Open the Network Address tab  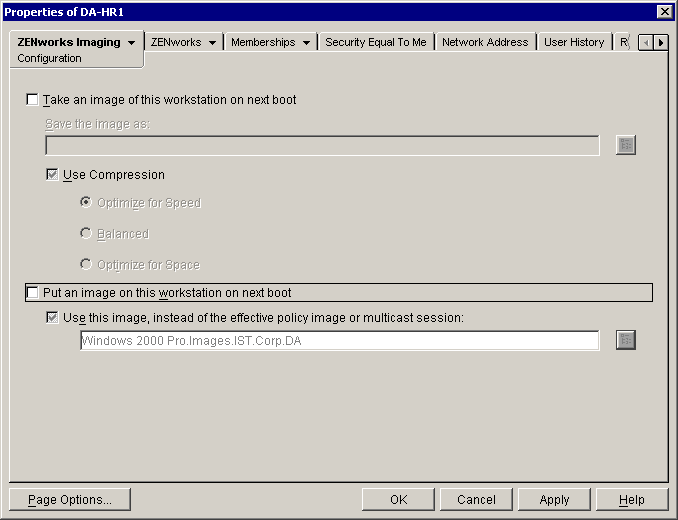click(x=485, y=42)
